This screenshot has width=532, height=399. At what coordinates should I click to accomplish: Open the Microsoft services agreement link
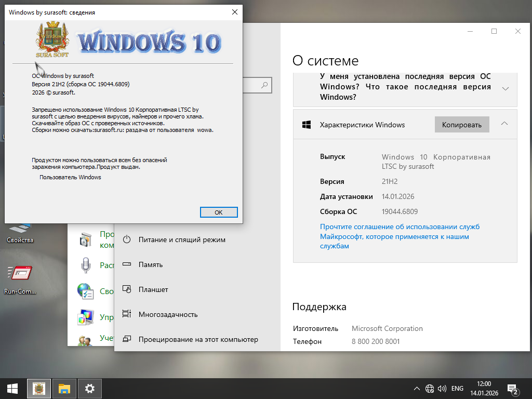point(400,236)
